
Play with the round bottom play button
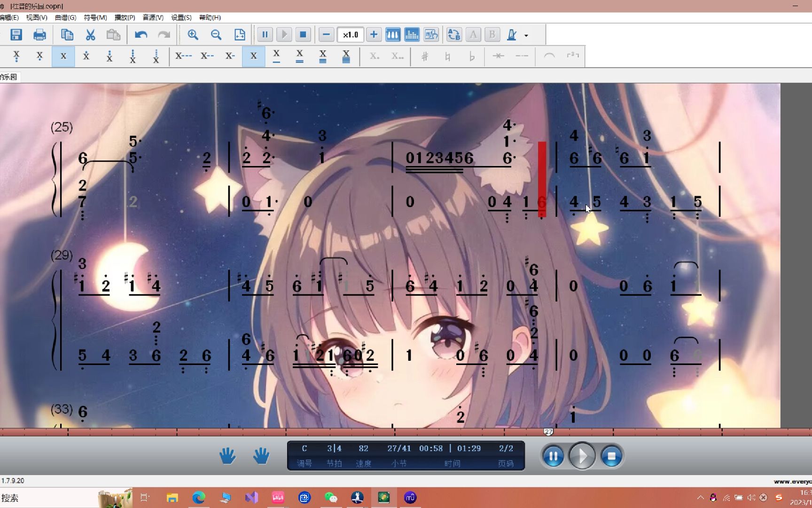tap(582, 456)
